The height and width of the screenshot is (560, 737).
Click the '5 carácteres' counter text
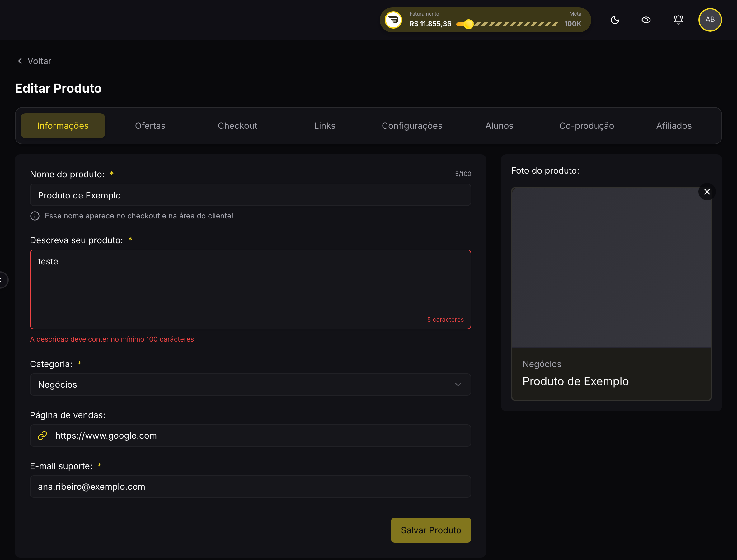(446, 319)
